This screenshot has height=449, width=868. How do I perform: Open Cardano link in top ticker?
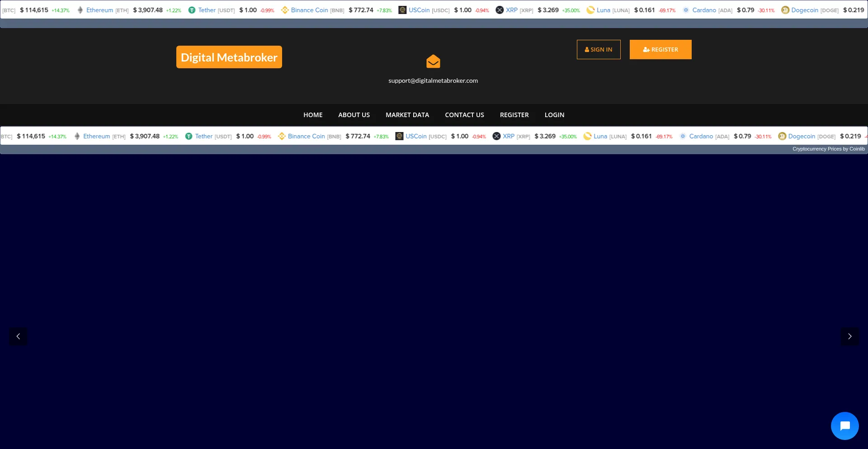coord(704,10)
